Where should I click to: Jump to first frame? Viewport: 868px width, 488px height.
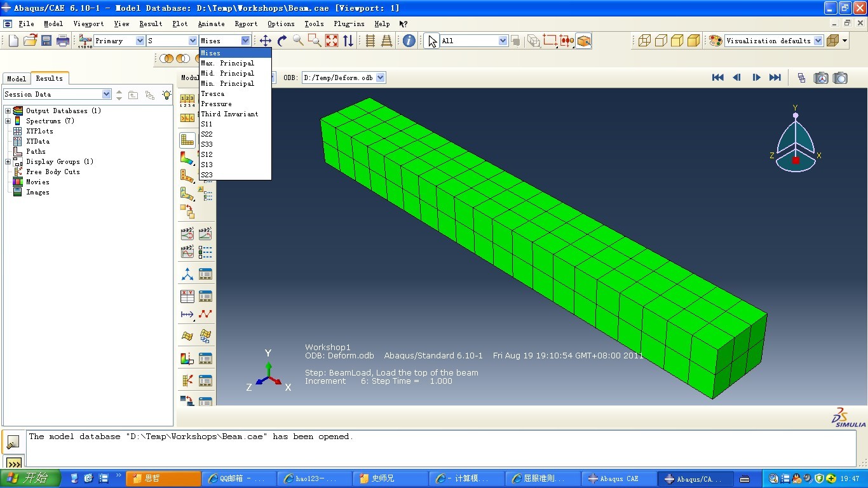(718, 78)
